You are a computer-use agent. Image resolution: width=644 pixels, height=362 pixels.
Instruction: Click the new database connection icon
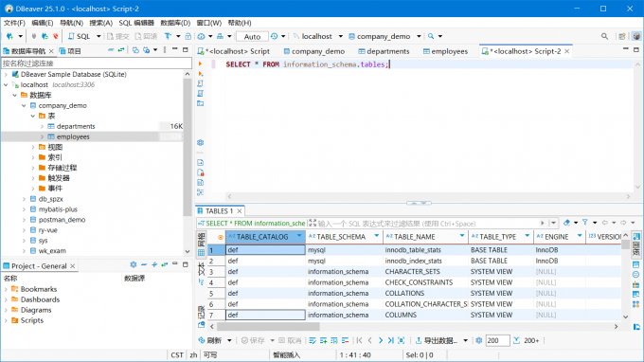(9, 36)
